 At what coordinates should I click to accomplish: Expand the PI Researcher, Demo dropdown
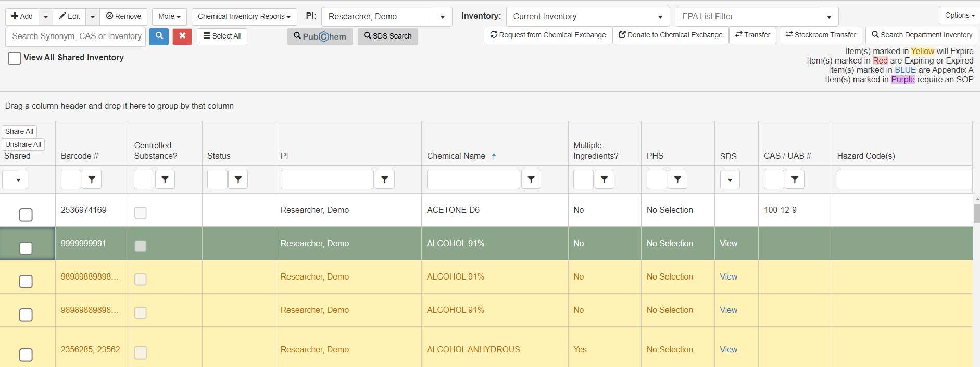coord(442,17)
